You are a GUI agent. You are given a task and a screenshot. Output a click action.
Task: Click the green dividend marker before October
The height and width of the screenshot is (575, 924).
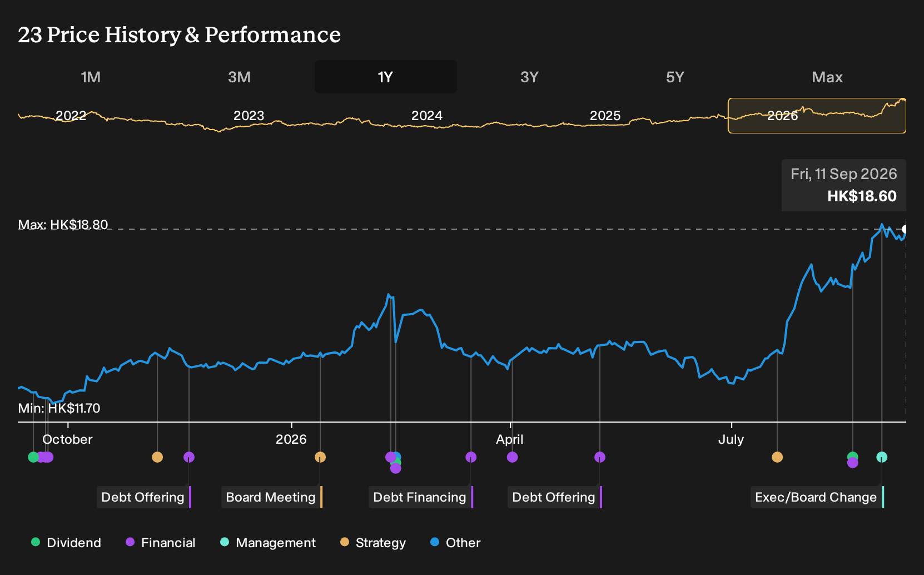(33, 457)
